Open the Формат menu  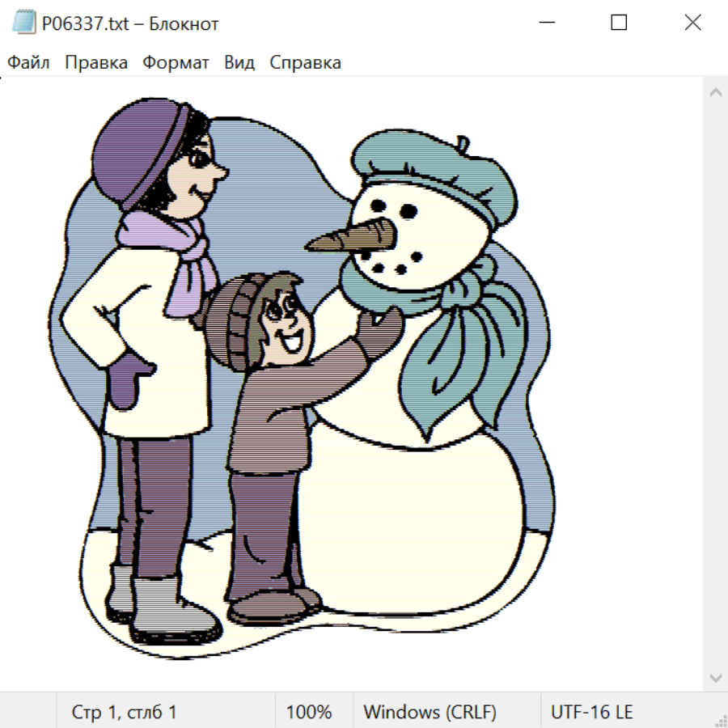coord(176,63)
